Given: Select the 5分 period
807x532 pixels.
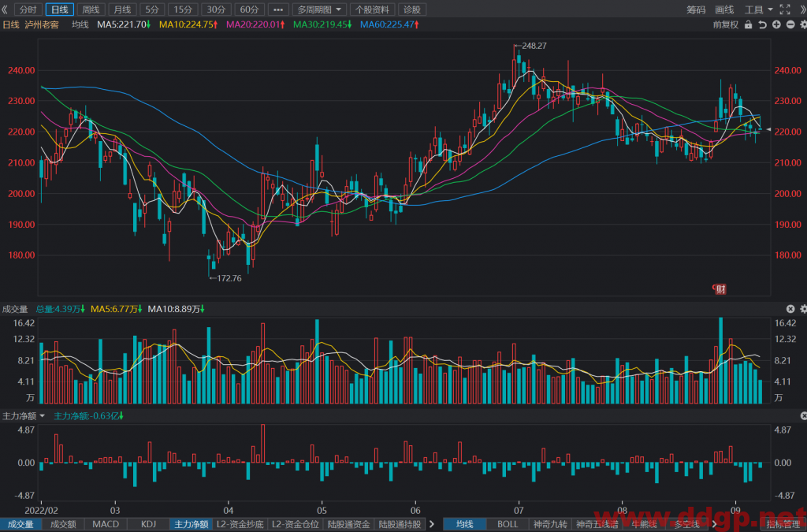Looking at the screenshot, I should pyautogui.click(x=152, y=9).
